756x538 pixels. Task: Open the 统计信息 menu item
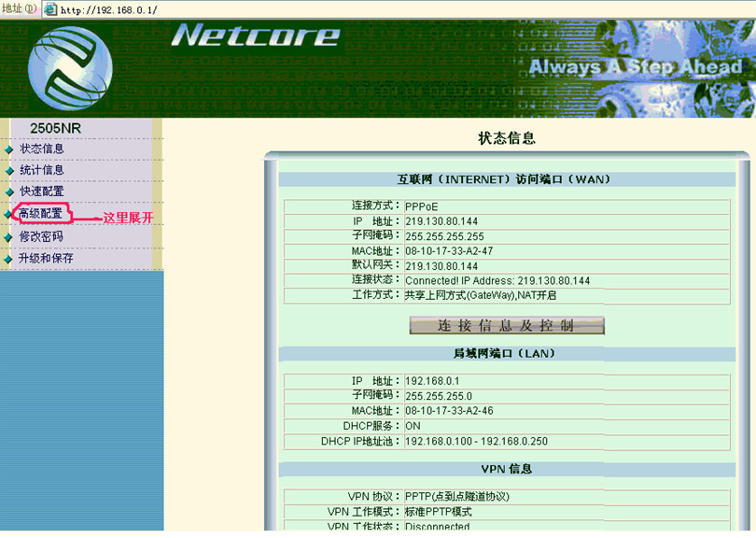(x=41, y=170)
